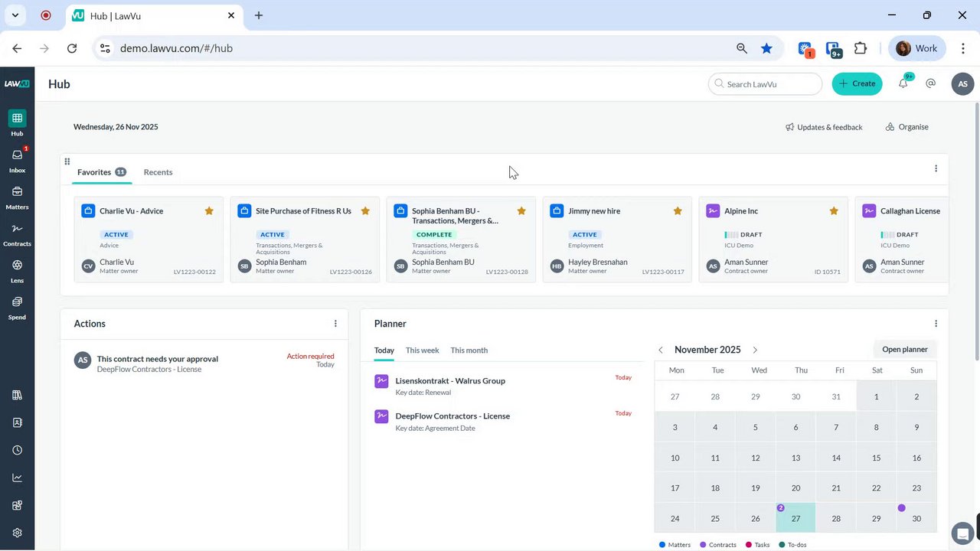Screen dimensions: 980x551
Task: Click the Organise button
Action: tap(907, 127)
